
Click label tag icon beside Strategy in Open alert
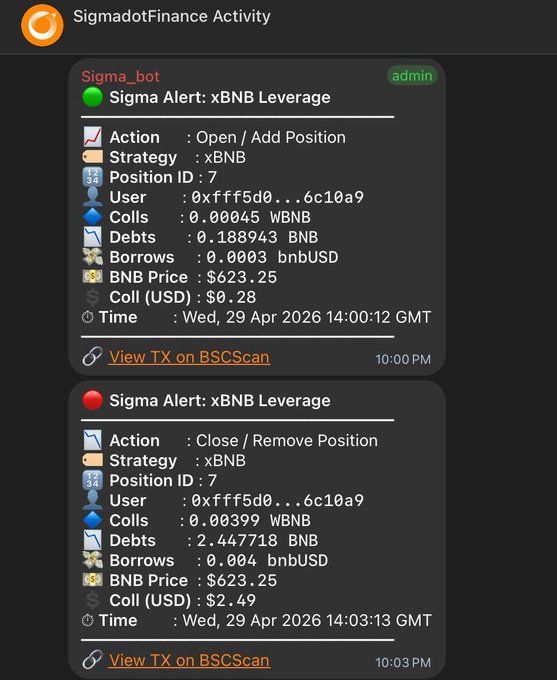coord(92,157)
